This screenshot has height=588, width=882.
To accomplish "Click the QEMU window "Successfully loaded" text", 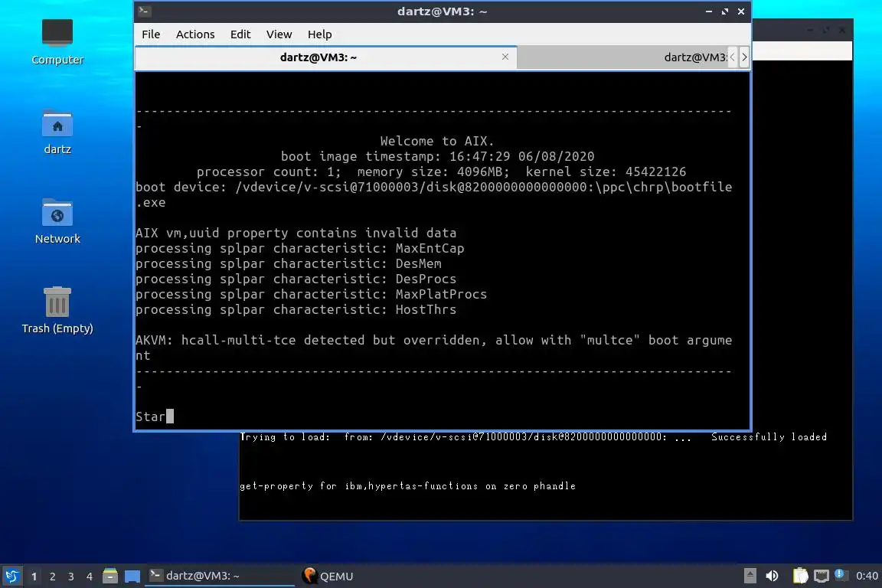I will [x=769, y=436].
